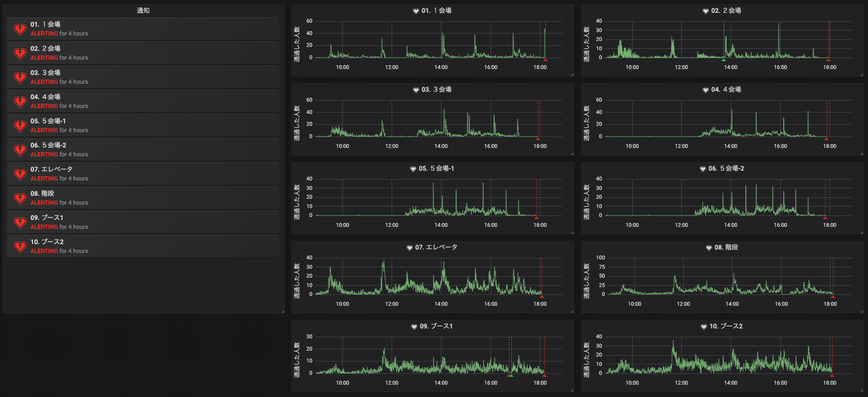This screenshot has height=397, width=868.
Task: Click red alert marker on 04. ４会場 graph
Action: (827, 139)
